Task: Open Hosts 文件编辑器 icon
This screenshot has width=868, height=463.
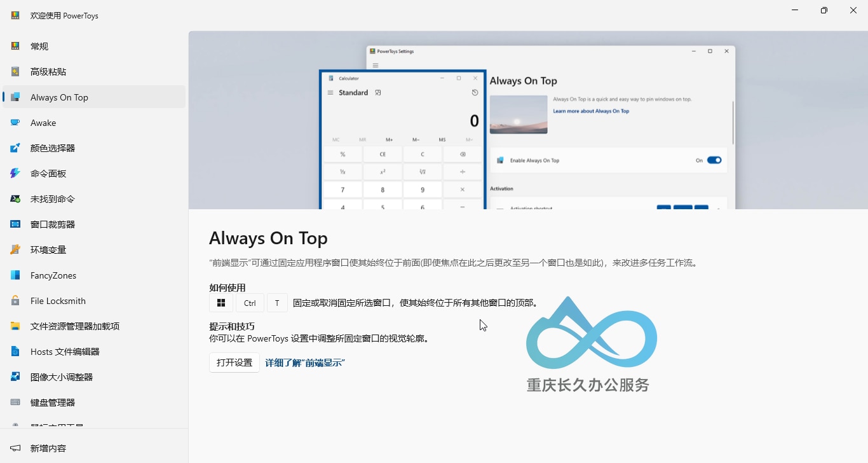Action: click(15, 351)
